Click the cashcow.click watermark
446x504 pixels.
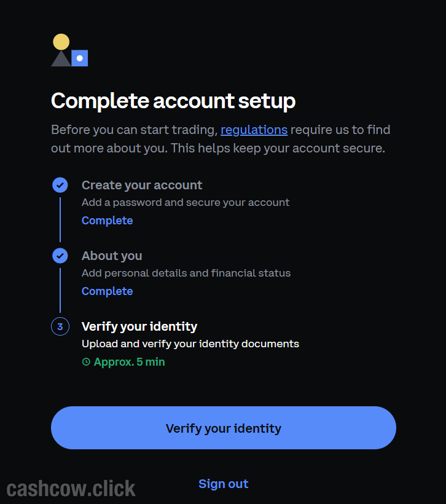click(71, 489)
